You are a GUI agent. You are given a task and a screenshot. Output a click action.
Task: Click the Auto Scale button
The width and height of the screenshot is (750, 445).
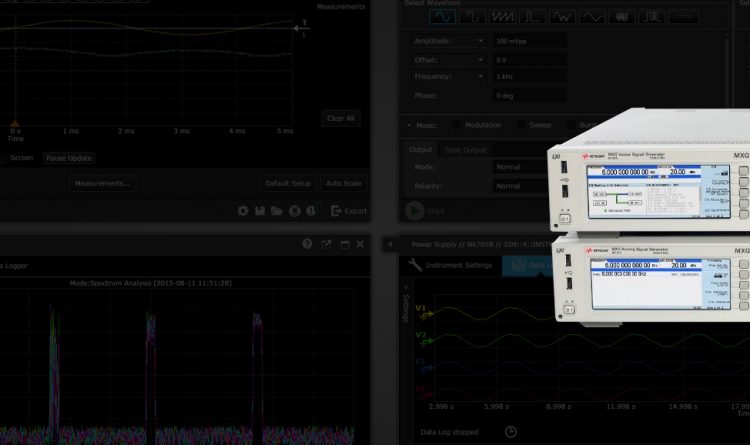point(343,183)
